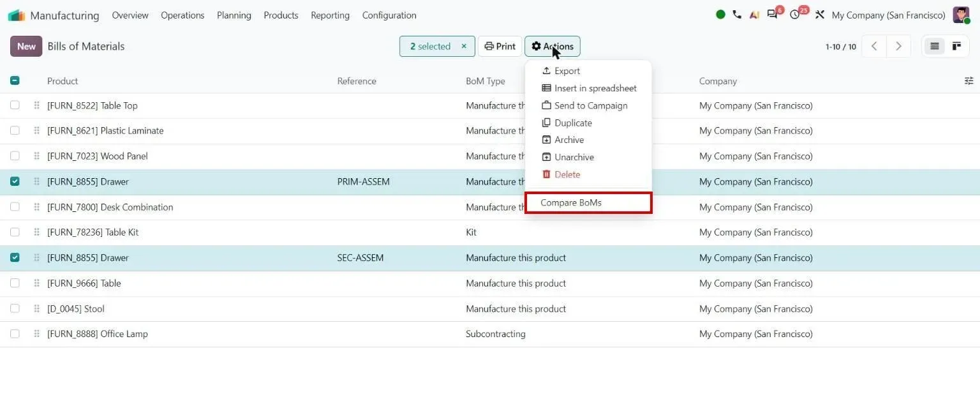The height and width of the screenshot is (408, 980).
Task: Uncheck the PRIM-ASSEM Drawer checkbox
Action: [15, 181]
